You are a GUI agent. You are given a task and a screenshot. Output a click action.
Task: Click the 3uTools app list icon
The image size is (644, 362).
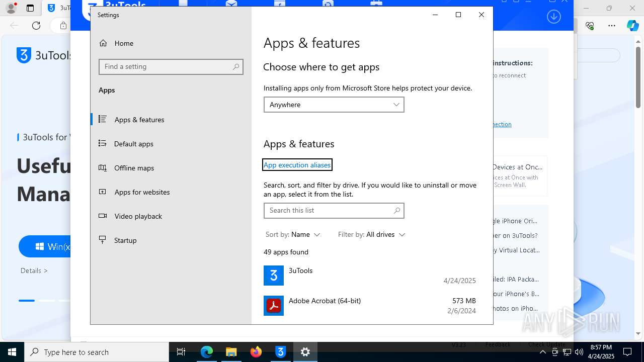274,276
